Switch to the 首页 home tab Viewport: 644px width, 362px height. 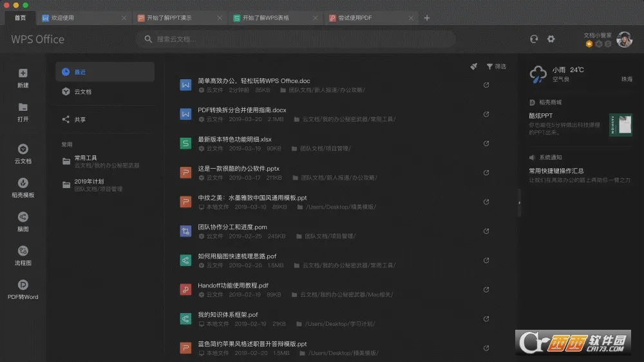[20, 17]
